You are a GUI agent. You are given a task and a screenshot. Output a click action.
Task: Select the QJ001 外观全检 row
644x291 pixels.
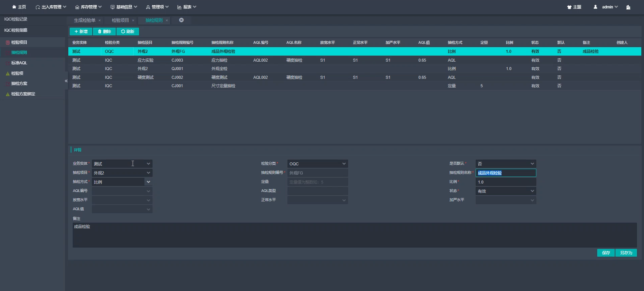[355, 69]
